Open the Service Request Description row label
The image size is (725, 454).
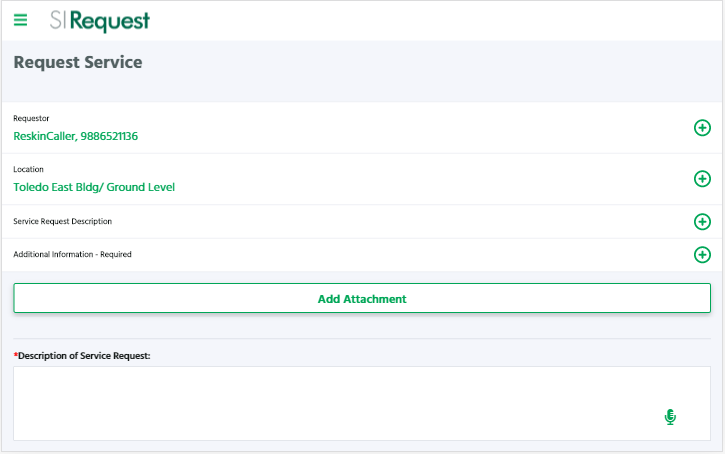[62, 221]
